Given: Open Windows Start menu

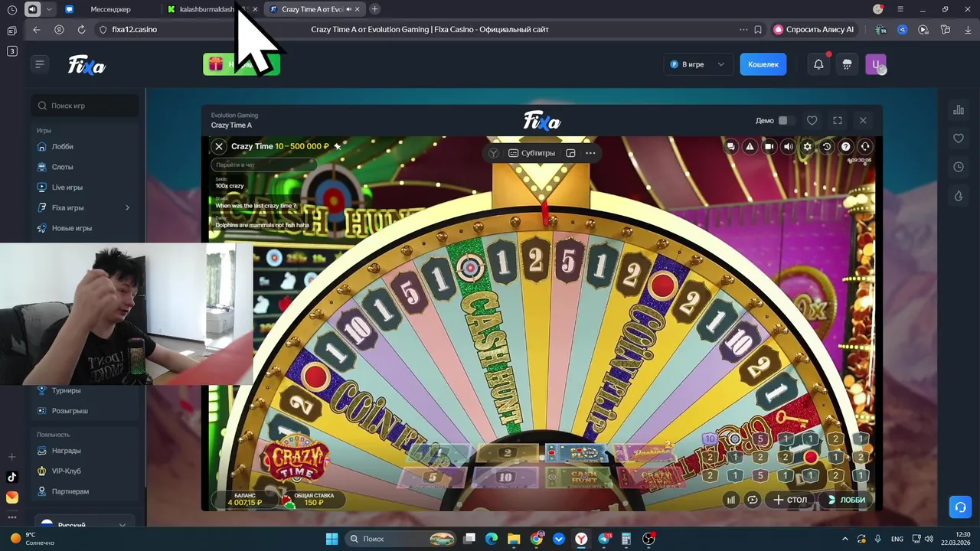Looking at the screenshot, I should tap(332, 539).
